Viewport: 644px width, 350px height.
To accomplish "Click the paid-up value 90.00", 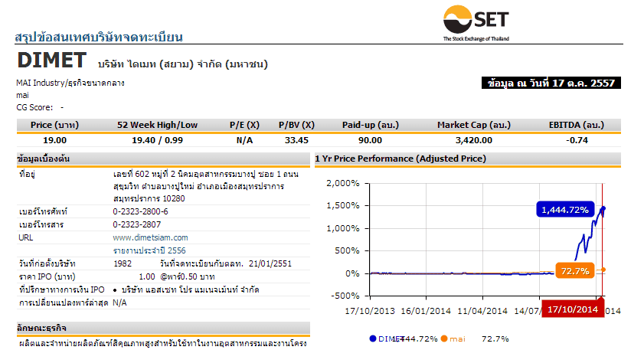I will (x=370, y=140).
